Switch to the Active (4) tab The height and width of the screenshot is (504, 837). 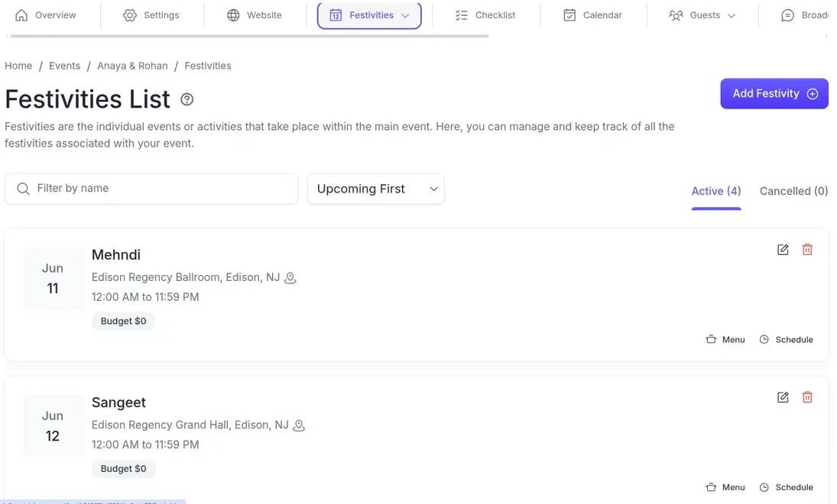[715, 192]
